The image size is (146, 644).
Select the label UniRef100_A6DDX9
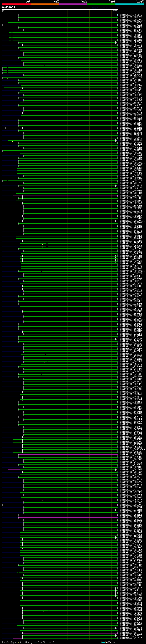pos(131,65)
